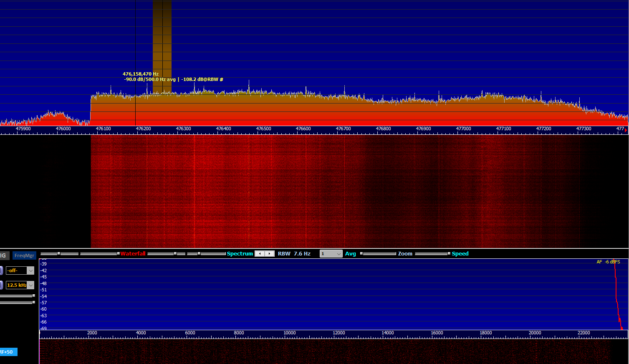The image size is (629, 364).
Task: Click 14000 on the AF frequency scale
Action: 388,333
